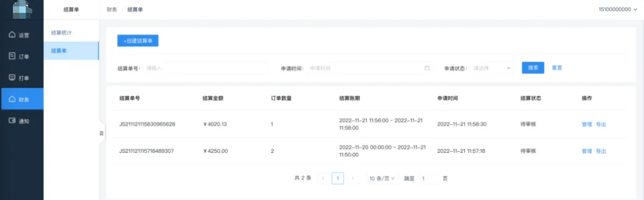Click the amount ￥4250.00

coord(215,151)
